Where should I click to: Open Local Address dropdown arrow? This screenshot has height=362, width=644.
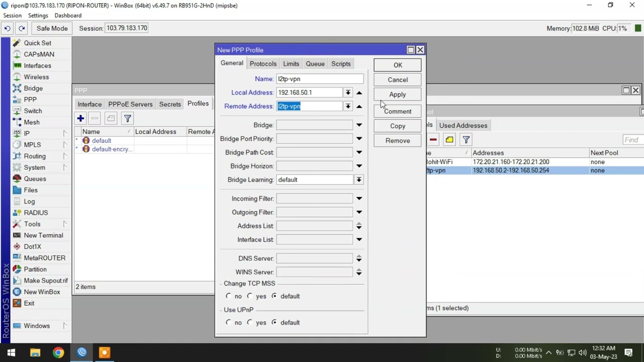click(x=348, y=93)
